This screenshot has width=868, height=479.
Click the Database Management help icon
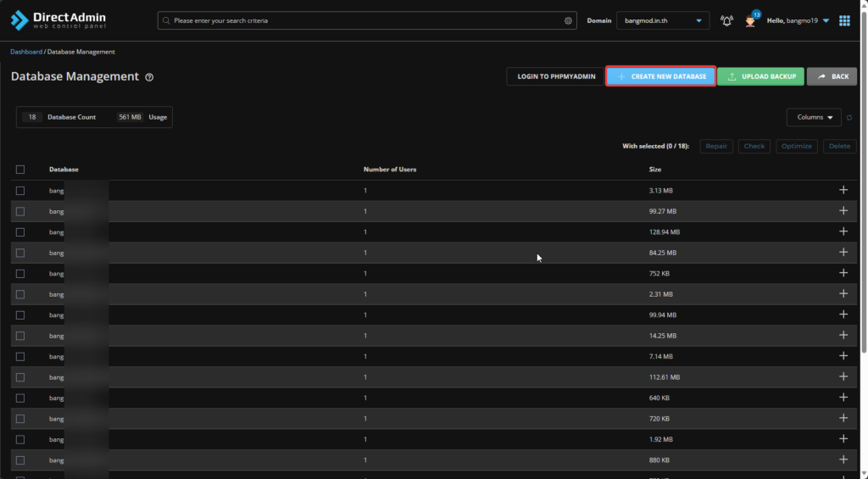pos(149,77)
